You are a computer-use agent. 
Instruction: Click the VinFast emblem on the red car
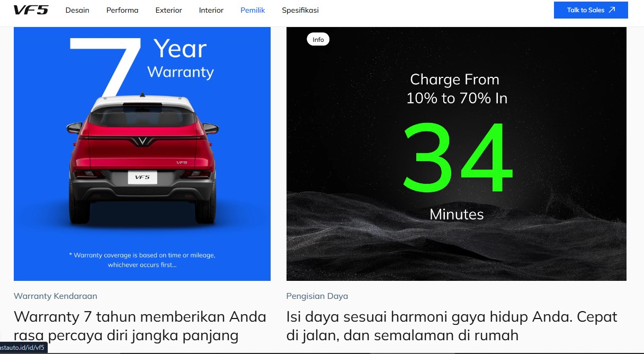[142, 140]
